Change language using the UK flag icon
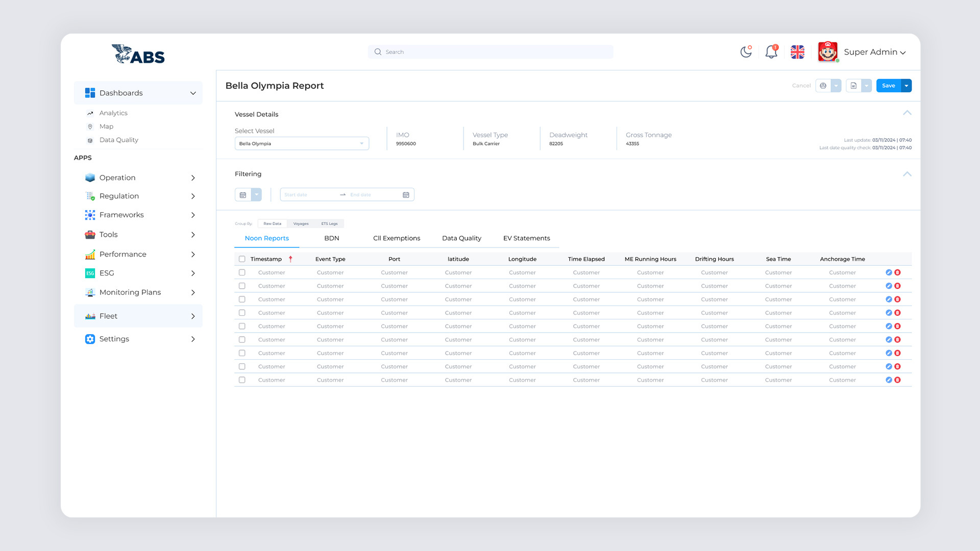Screen dimensions: 980x551 pyautogui.click(x=797, y=52)
